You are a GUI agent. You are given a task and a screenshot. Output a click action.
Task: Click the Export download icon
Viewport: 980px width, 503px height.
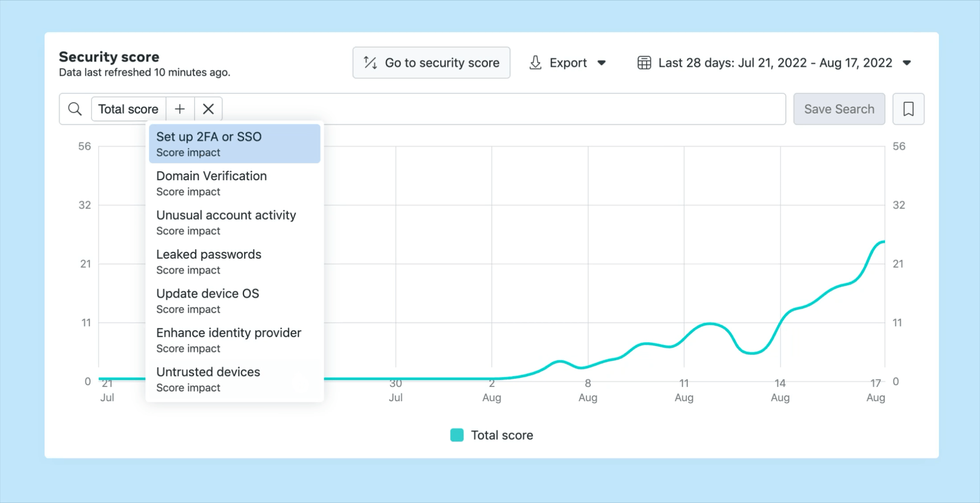(536, 63)
